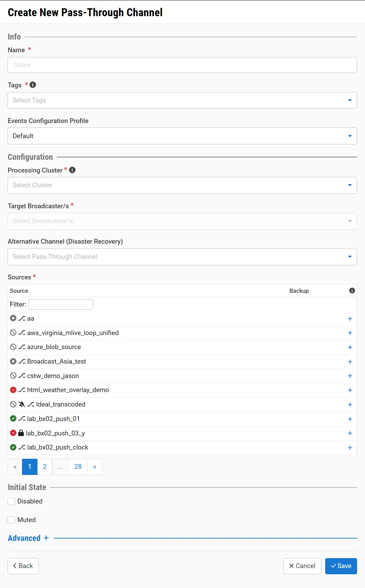
Task: Click the Save button
Action: click(x=341, y=566)
